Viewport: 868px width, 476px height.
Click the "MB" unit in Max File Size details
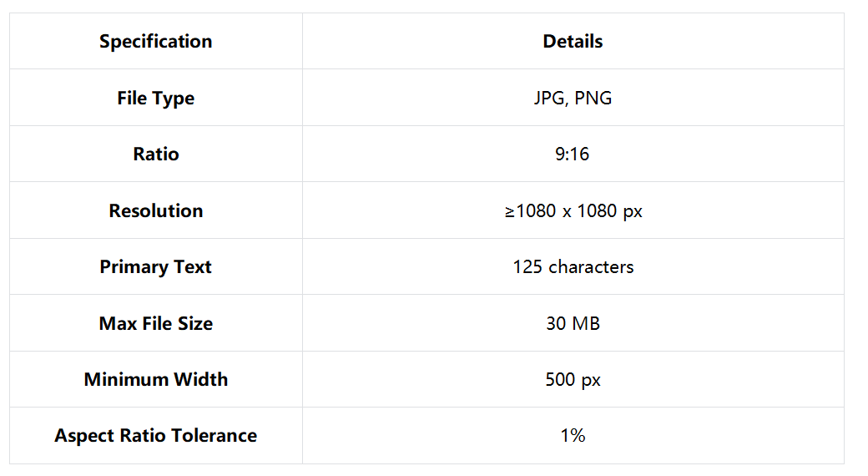(586, 324)
